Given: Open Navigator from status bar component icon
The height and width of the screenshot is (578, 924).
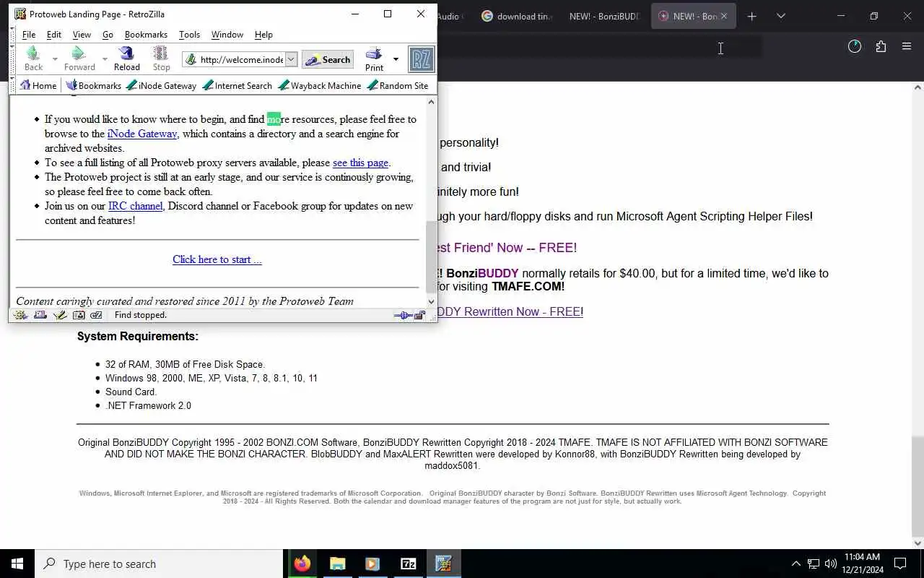Looking at the screenshot, I should (20, 315).
